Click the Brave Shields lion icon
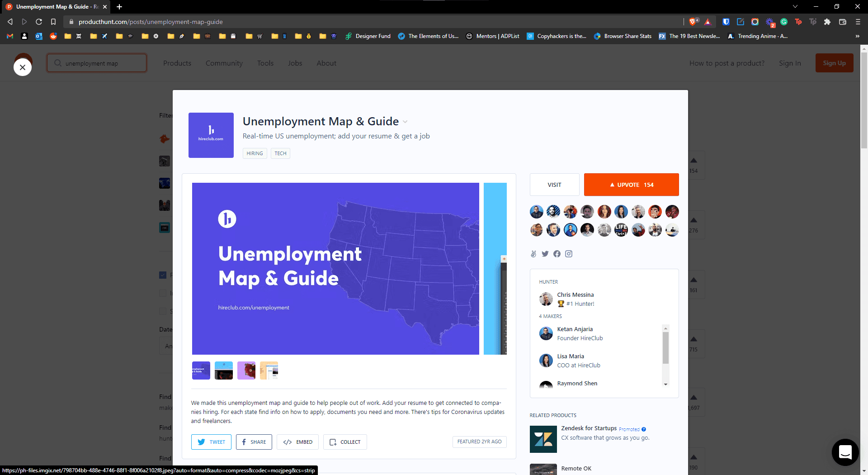This screenshot has width=868, height=475. (693, 22)
